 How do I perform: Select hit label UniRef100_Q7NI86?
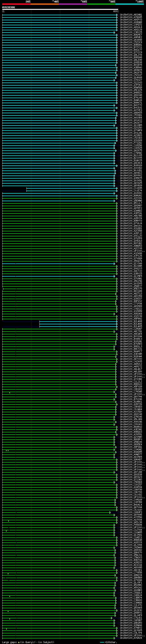click(131, 417)
